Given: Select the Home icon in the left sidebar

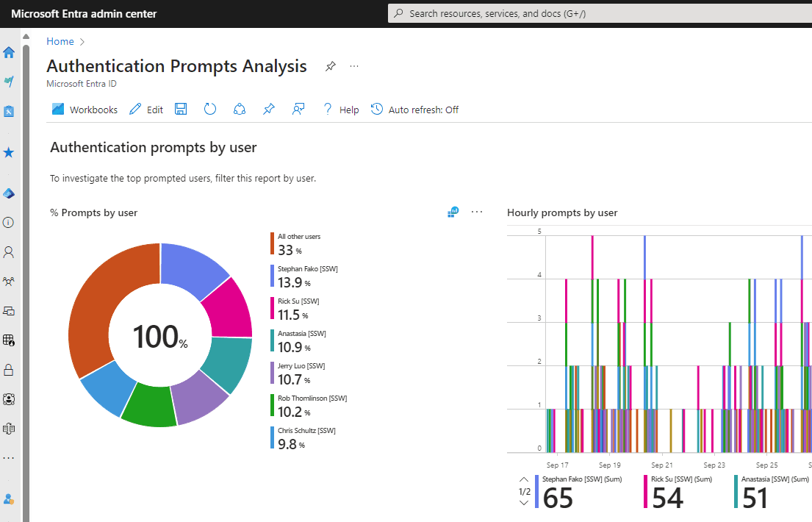Looking at the screenshot, I should coord(9,52).
